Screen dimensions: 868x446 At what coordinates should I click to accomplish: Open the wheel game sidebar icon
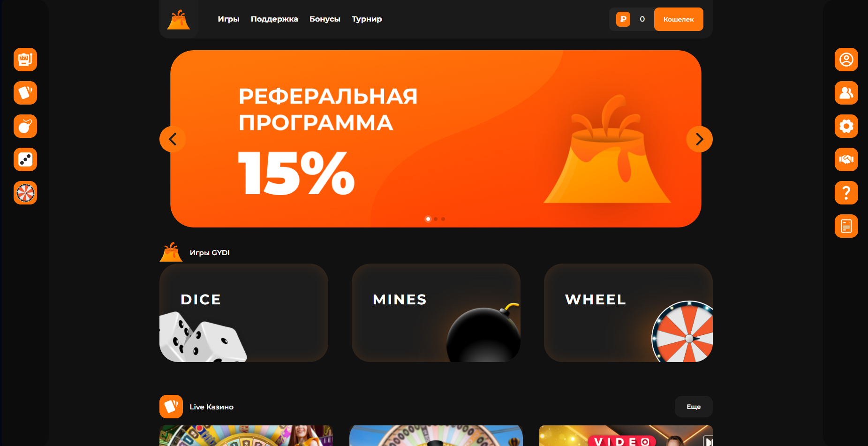pos(25,193)
